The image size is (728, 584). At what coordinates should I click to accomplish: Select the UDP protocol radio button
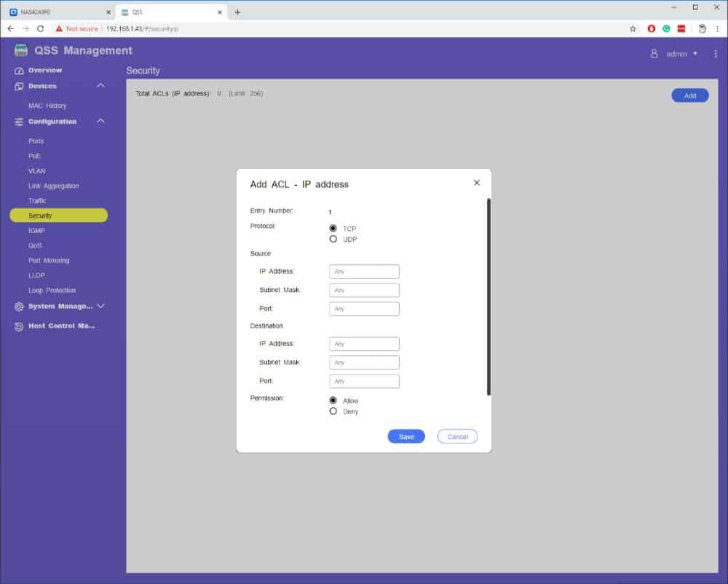(x=333, y=239)
